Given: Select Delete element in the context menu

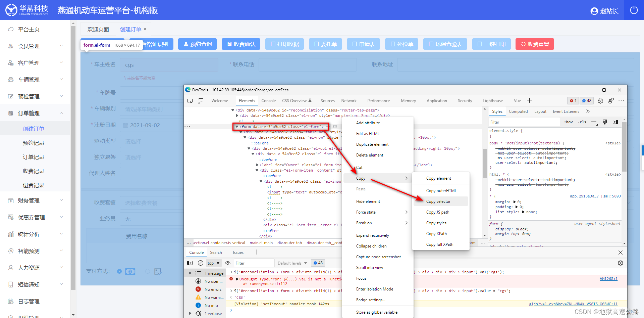Looking at the screenshot, I should tap(378, 155).
